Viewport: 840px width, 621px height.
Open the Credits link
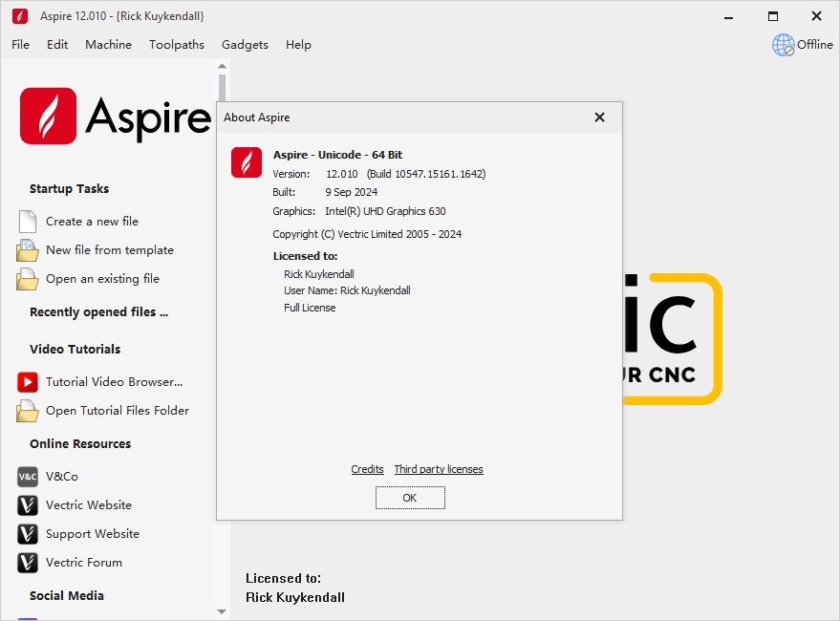point(367,469)
